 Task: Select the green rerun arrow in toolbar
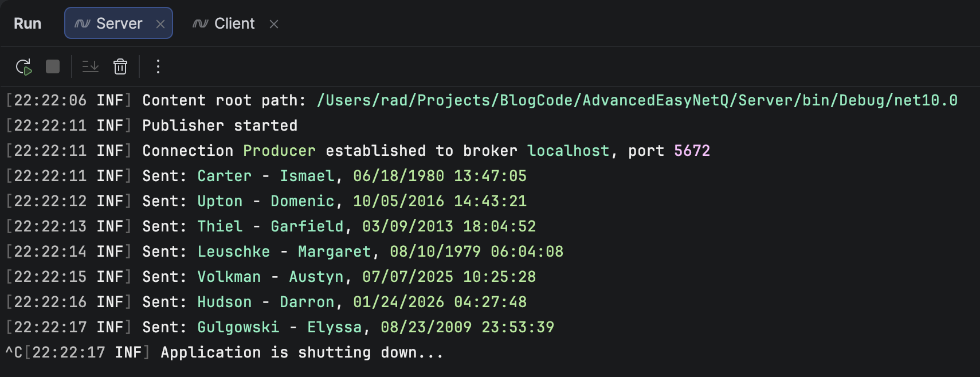coord(23,66)
